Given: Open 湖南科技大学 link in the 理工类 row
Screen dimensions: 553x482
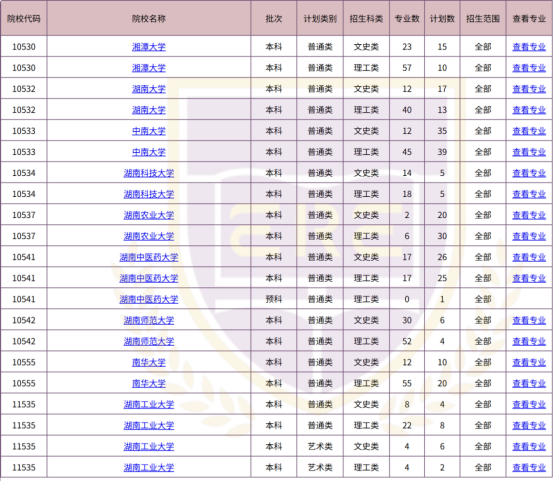Looking at the screenshot, I should tap(148, 194).
